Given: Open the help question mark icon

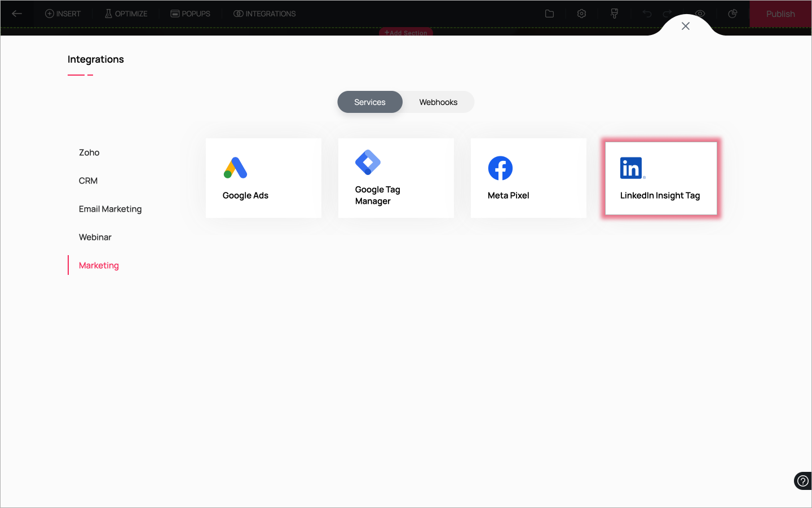Looking at the screenshot, I should pyautogui.click(x=802, y=481).
